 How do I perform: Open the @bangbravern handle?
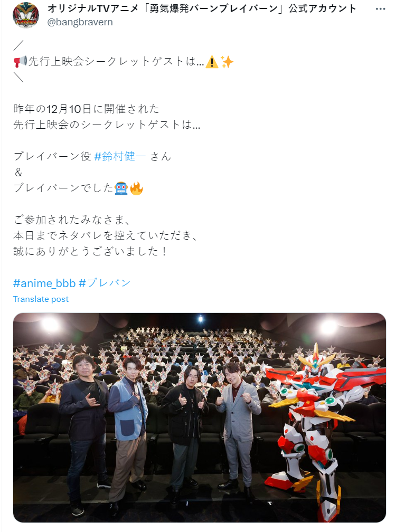pyautogui.click(x=80, y=22)
